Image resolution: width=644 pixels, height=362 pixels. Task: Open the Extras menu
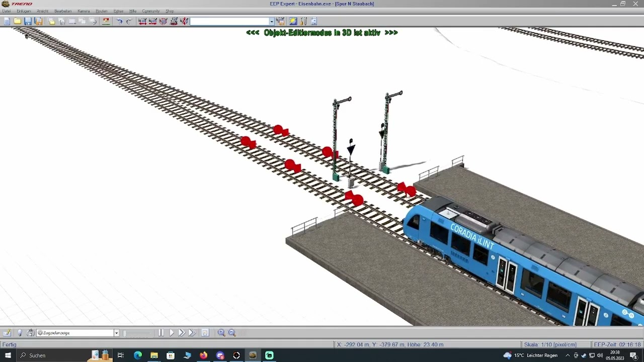(x=118, y=11)
